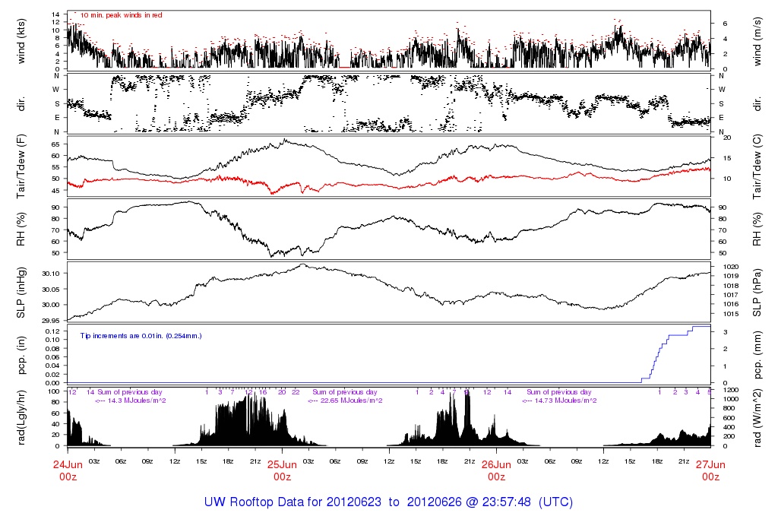Click the '27Jun' date label

[x=710, y=465]
